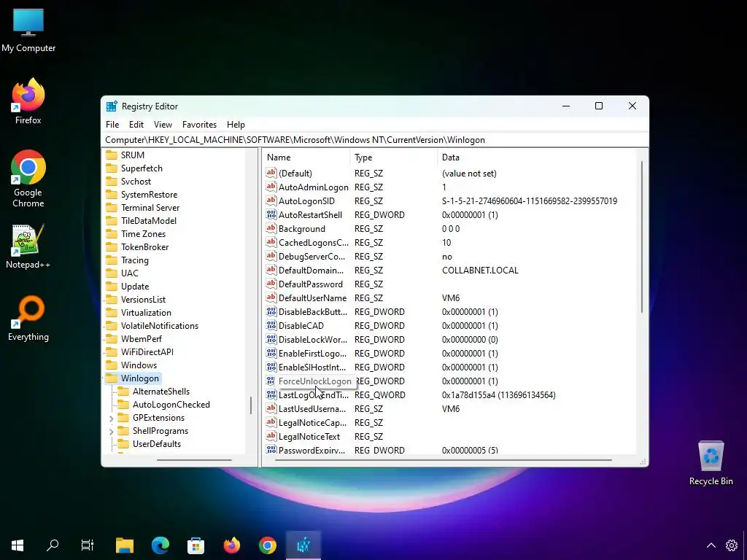Sort values by Name column header
Viewport: 747px width, 560px height.
click(306, 157)
